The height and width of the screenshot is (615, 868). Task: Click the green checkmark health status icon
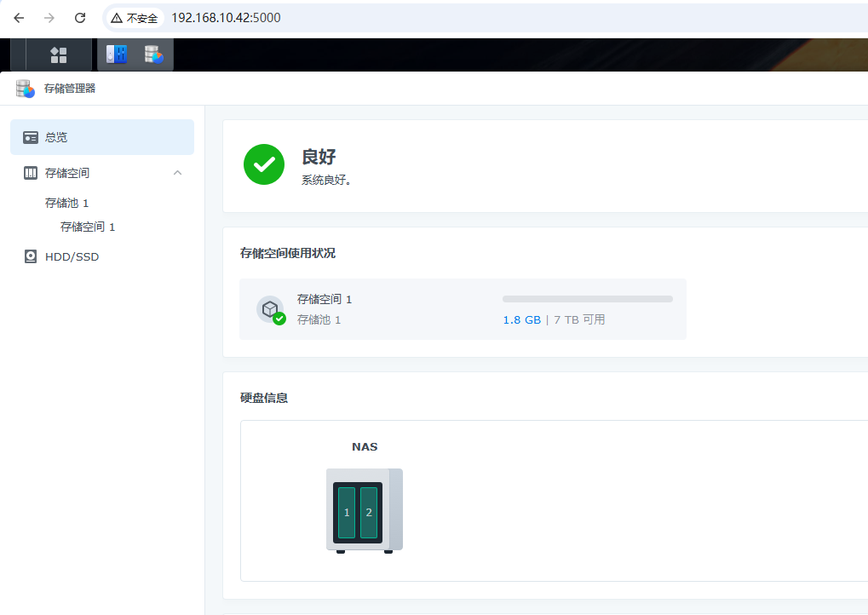click(263, 164)
